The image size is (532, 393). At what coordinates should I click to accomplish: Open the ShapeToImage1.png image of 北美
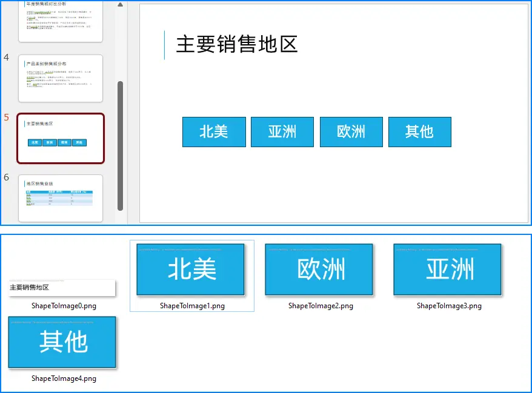191,269
